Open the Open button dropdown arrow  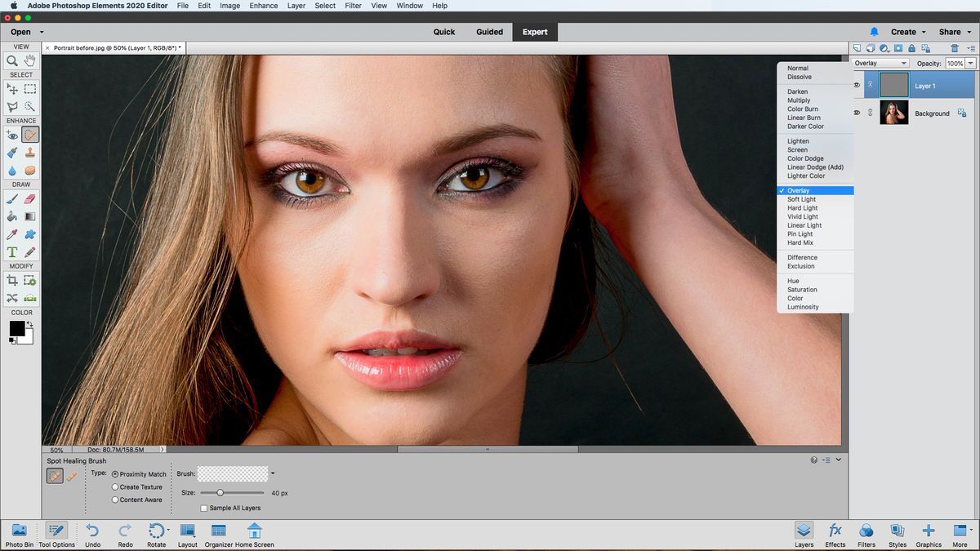pos(42,32)
